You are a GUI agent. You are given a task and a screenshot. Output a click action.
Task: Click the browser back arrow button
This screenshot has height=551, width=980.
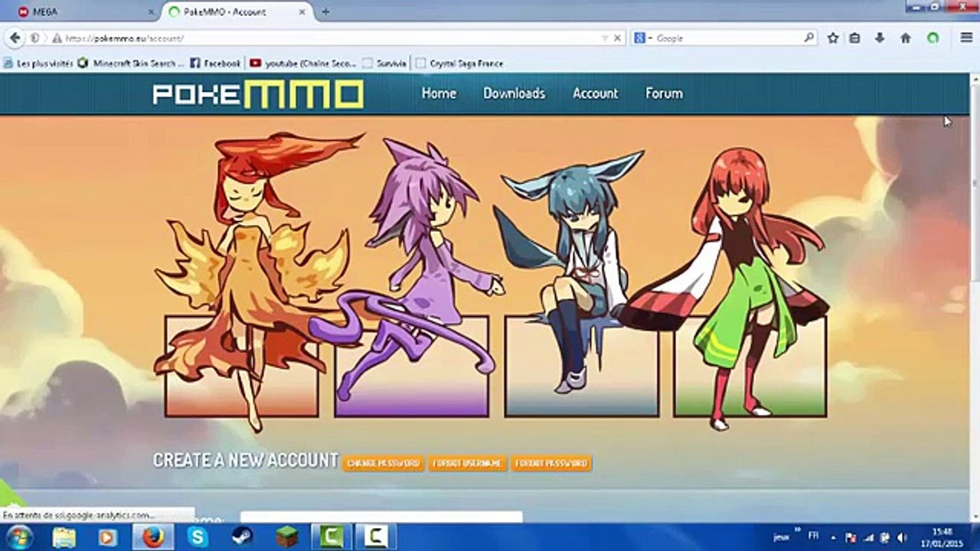click(x=15, y=37)
